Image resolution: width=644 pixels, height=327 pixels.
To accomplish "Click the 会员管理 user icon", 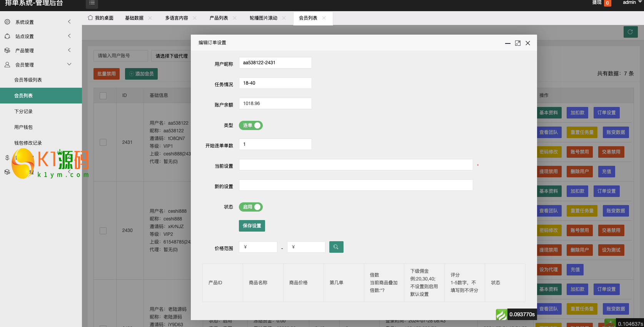I will [x=7, y=65].
